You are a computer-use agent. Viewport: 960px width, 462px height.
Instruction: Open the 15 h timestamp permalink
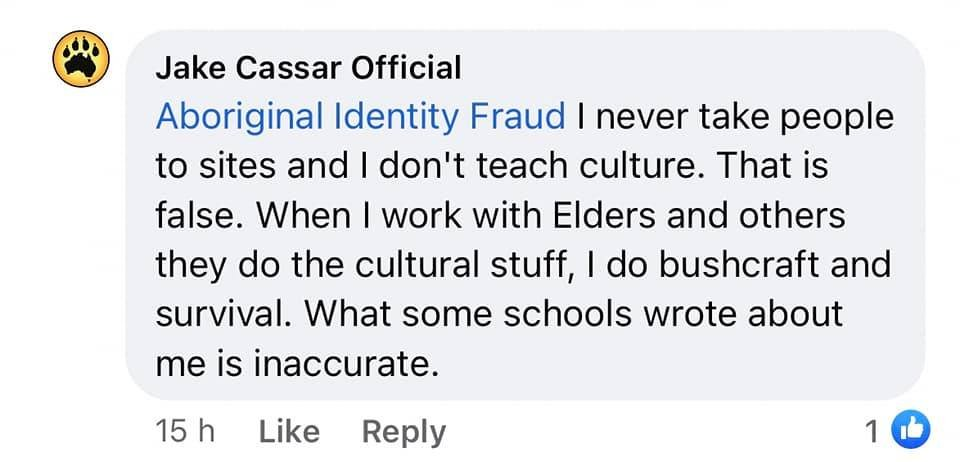[x=186, y=431]
